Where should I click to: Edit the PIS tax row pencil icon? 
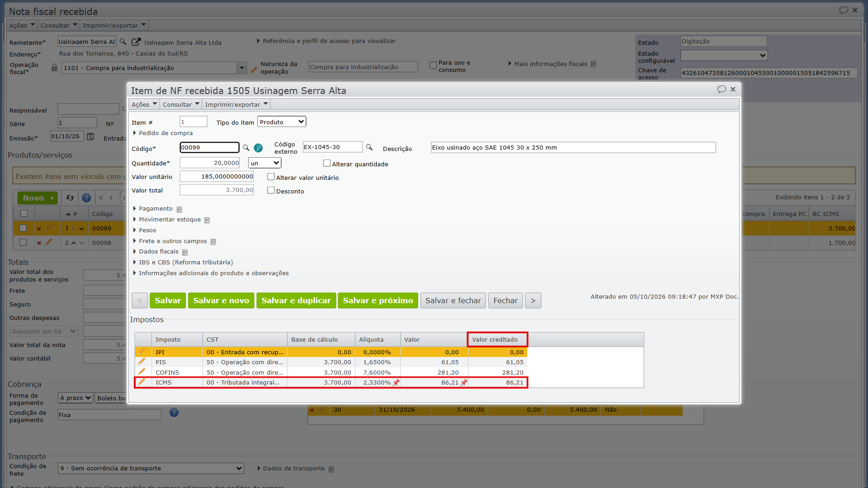pyautogui.click(x=142, y=361)
